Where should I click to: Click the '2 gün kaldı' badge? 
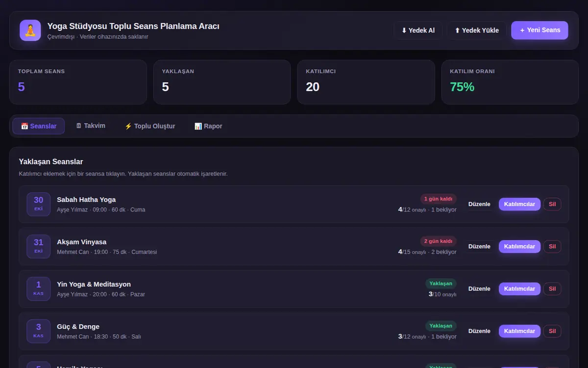click(438, 241)
